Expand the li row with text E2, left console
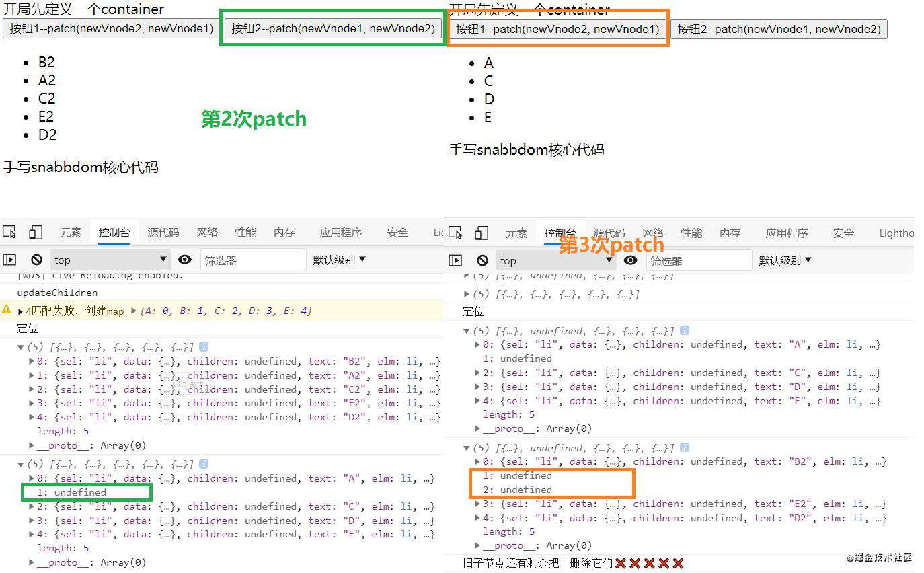The width and height of the screenshot is (924, 573). (x=32, y=404)
